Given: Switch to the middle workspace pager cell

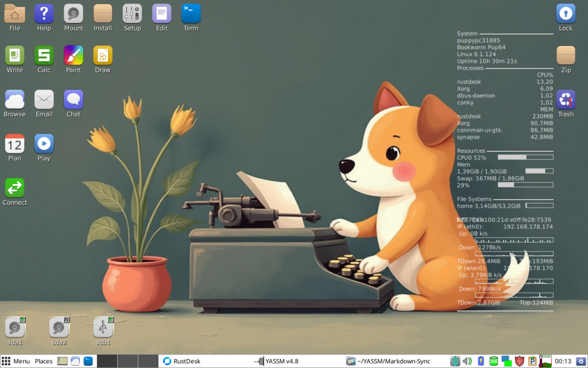Looking at the screenshot, I should pyautogui.click(x=127, y=361).
